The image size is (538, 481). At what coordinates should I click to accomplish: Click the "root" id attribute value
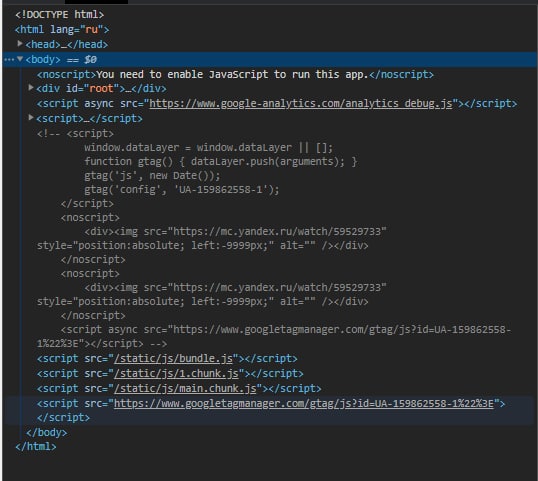(101, 89)
